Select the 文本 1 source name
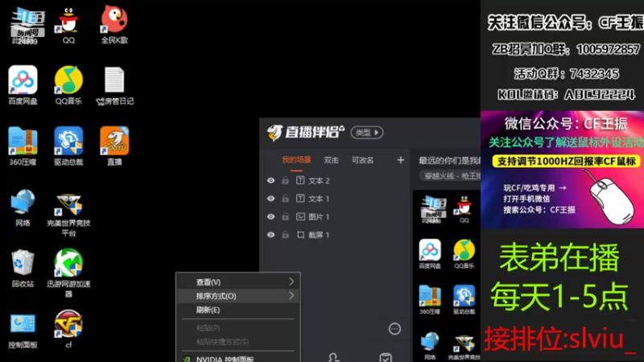Viewport: 644px width, 362px height. pos(319,199)
